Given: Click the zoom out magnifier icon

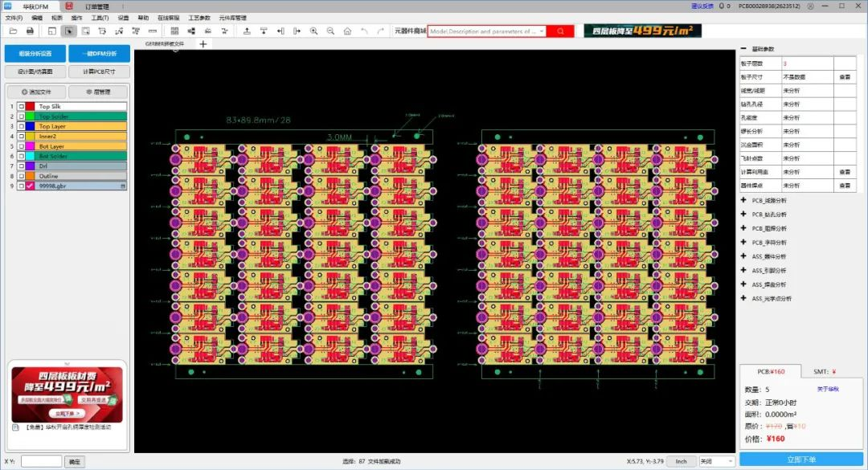Looking at the screenshot, I should [330, 31].
